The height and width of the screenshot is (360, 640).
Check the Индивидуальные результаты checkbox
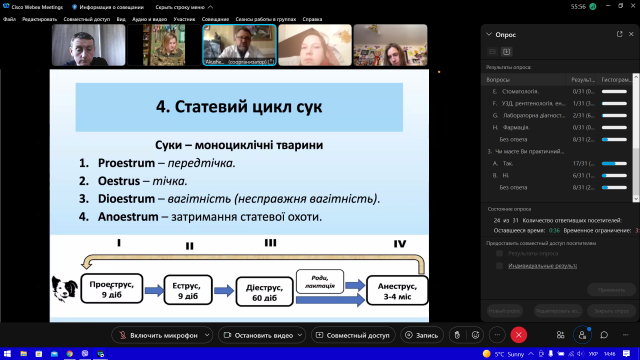point(499,266)
